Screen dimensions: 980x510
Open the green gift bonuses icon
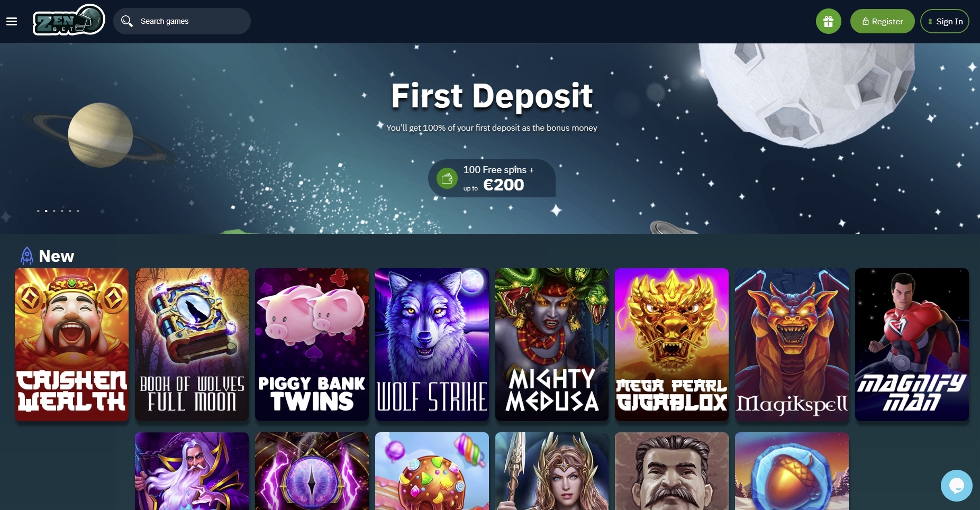[x=828, y=21]
